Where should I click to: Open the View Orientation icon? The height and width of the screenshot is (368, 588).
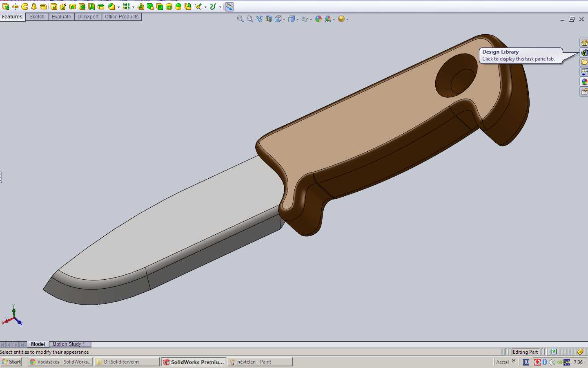tap(278, 19)
